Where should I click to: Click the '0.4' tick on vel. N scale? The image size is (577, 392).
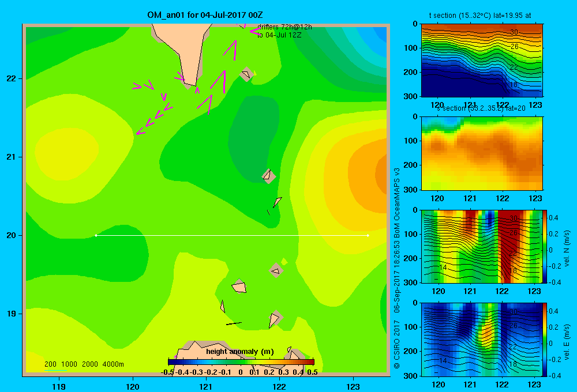click(553, 218)
